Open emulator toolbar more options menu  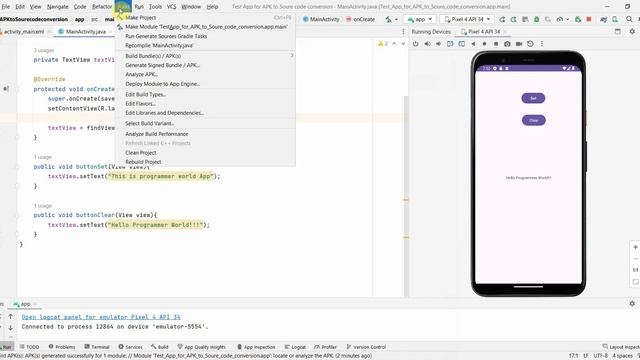click(x=542, y=44)
